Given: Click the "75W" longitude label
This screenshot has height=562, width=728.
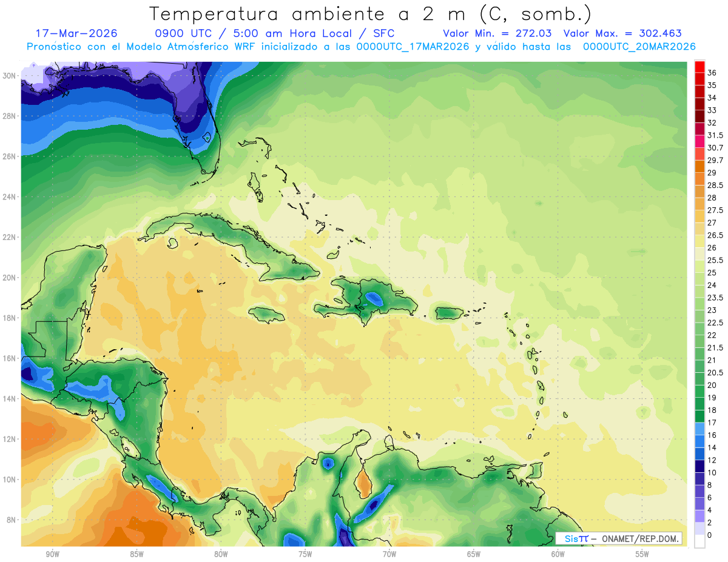Looking at the screenshot, I should (x=305, y=554).
